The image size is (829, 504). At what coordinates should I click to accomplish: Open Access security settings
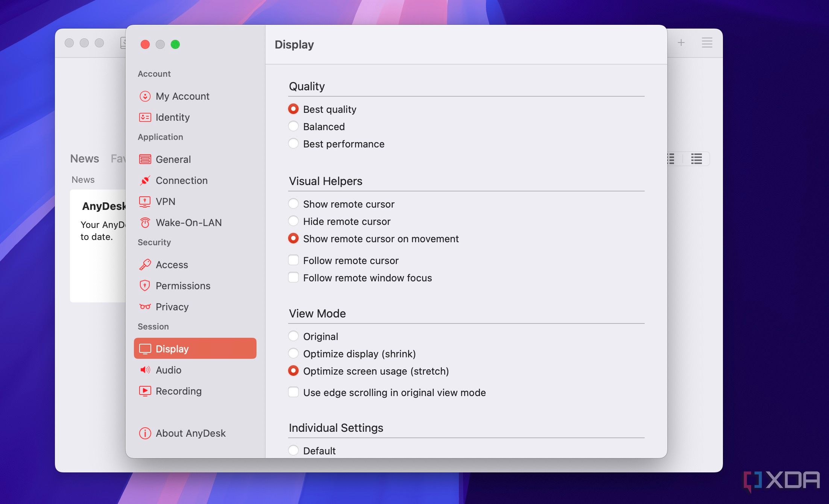[x=171, y=264]
